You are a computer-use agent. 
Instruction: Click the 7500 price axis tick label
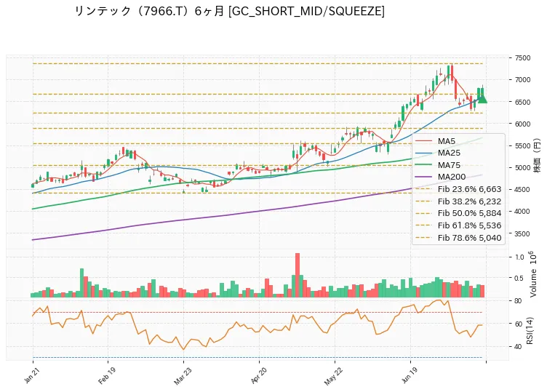click(x=522, y=58)
